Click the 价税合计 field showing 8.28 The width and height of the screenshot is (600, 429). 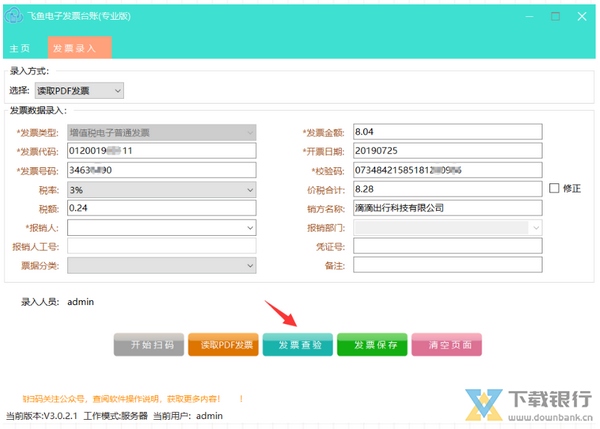pyautogui.click(x=447, y=189)
